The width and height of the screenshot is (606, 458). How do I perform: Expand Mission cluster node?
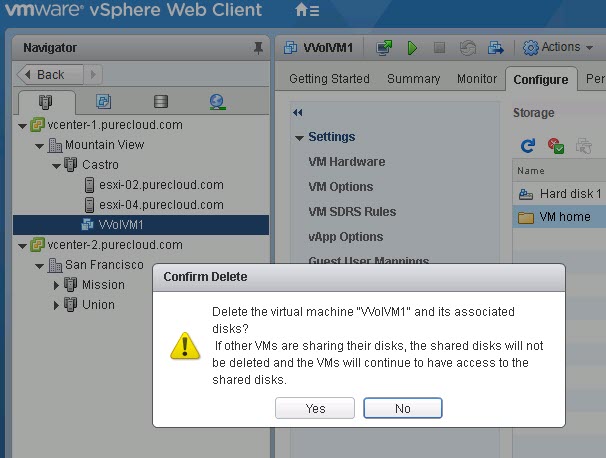coord(56,285)
